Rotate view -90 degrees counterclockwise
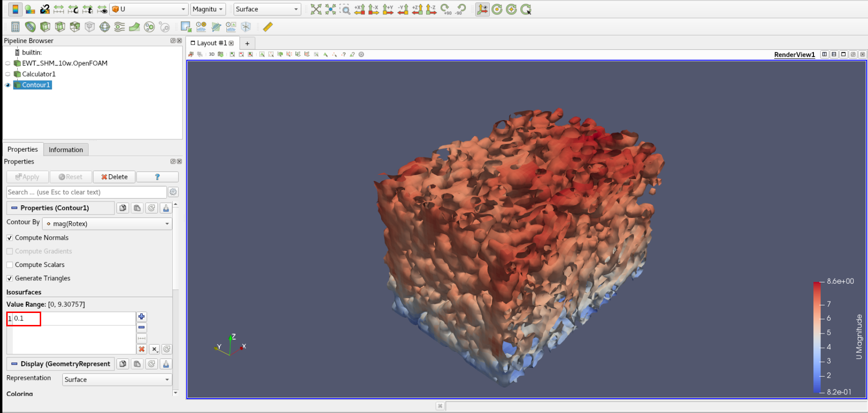 tap(461, 9)
